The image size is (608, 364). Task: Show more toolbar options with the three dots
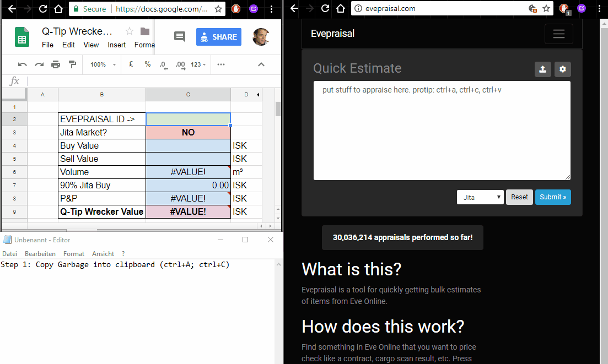point(221,64)
